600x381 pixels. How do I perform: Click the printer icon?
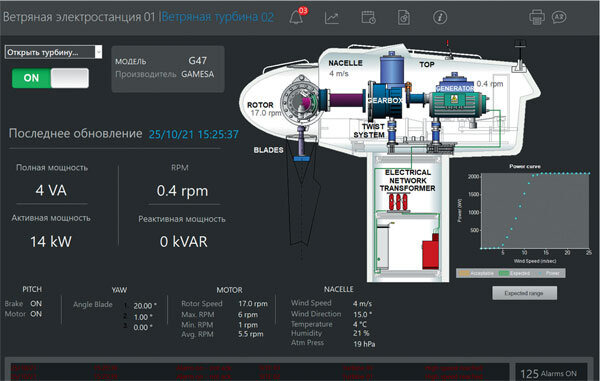[536, 17]
